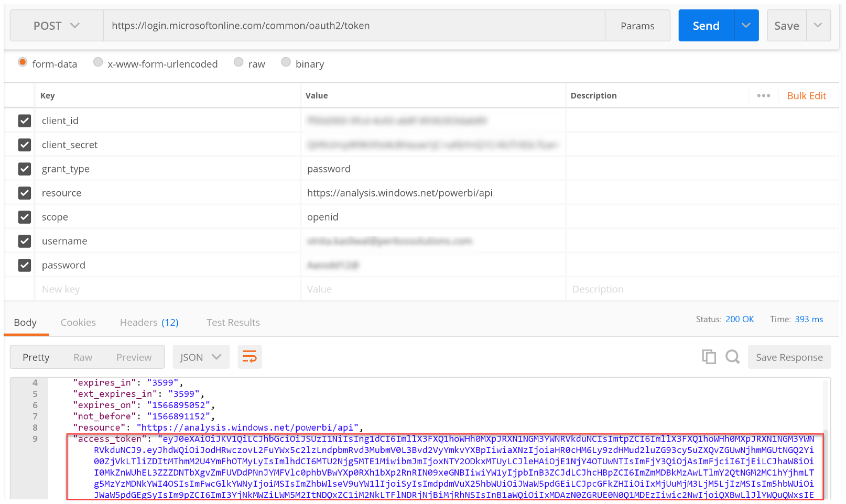
Task: Open the ellipsis menu in the params table
Action: point(764,95)
